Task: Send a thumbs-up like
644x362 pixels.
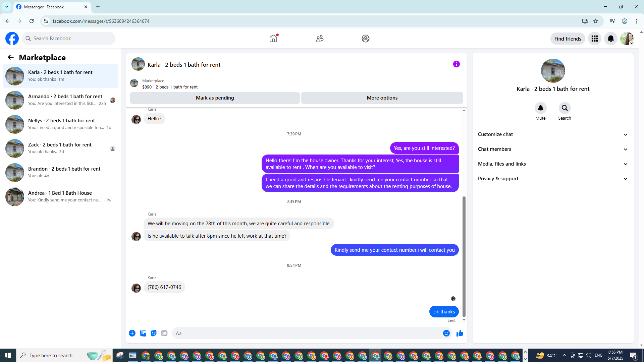Action: click(460, 333)
